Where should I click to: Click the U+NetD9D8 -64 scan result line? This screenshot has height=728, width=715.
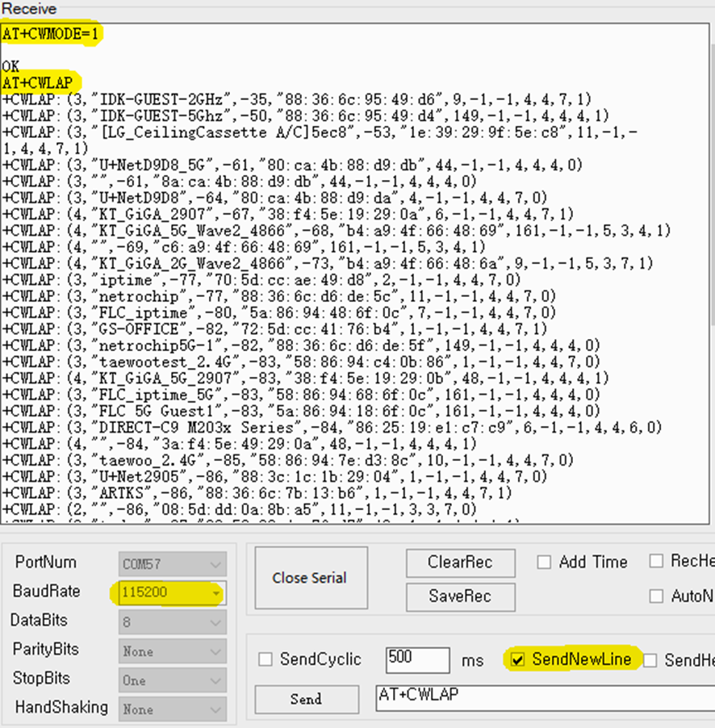point(274,198)
